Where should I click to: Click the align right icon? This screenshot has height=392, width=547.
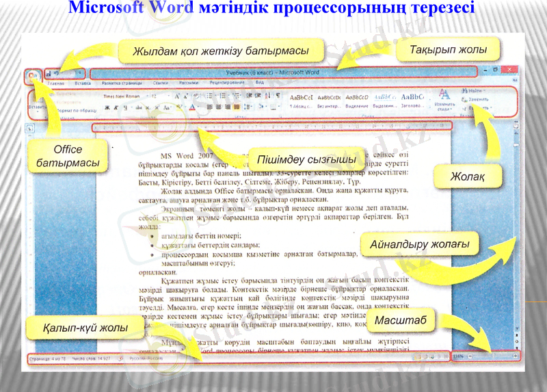[x=228, y=107]
